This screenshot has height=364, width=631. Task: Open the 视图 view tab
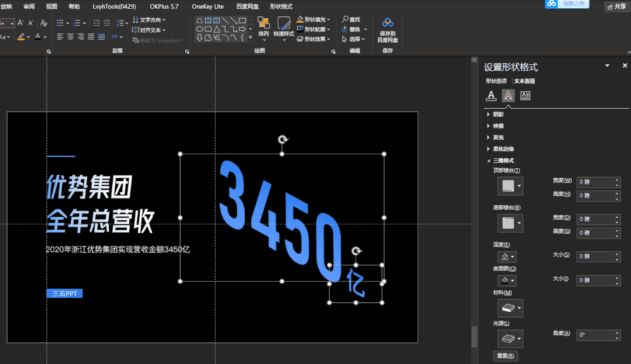(51, 6)
